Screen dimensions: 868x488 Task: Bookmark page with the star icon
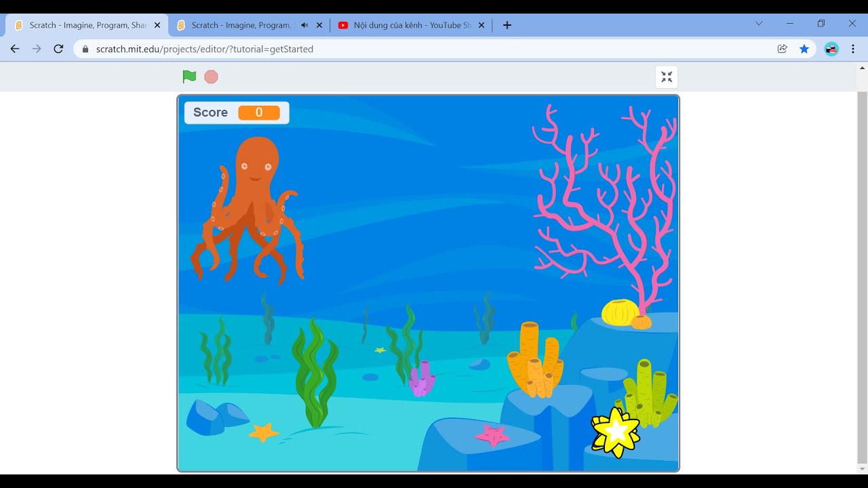point(804,49)
